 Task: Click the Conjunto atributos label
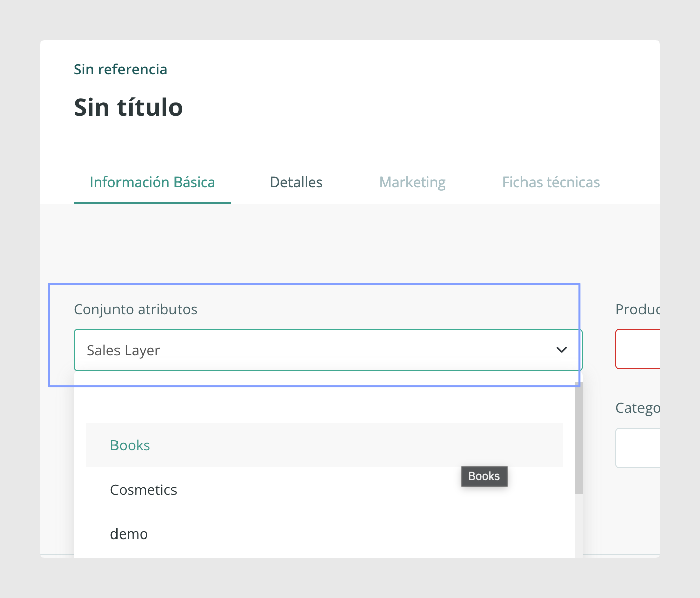point(135,309)
